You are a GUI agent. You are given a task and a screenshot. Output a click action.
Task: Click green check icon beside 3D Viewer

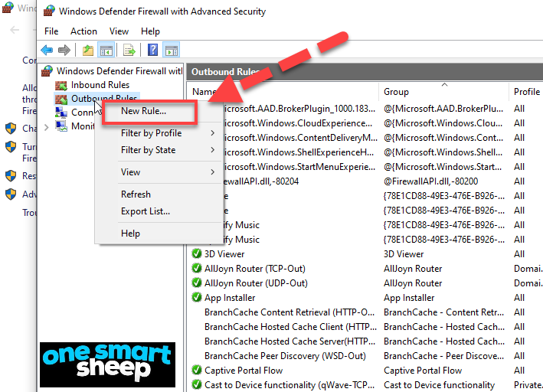pyautogui.click(x=197, y=254)
